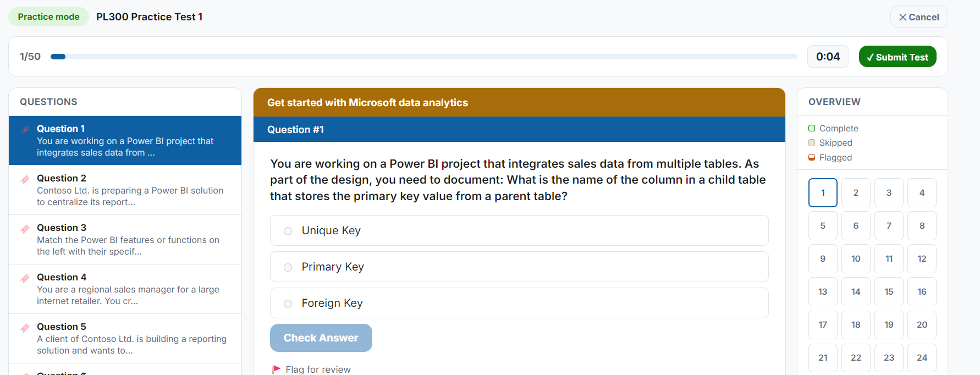Click the QUESTIONS panel heading
This screenshot has width=980, height=375.
(48, 102)
